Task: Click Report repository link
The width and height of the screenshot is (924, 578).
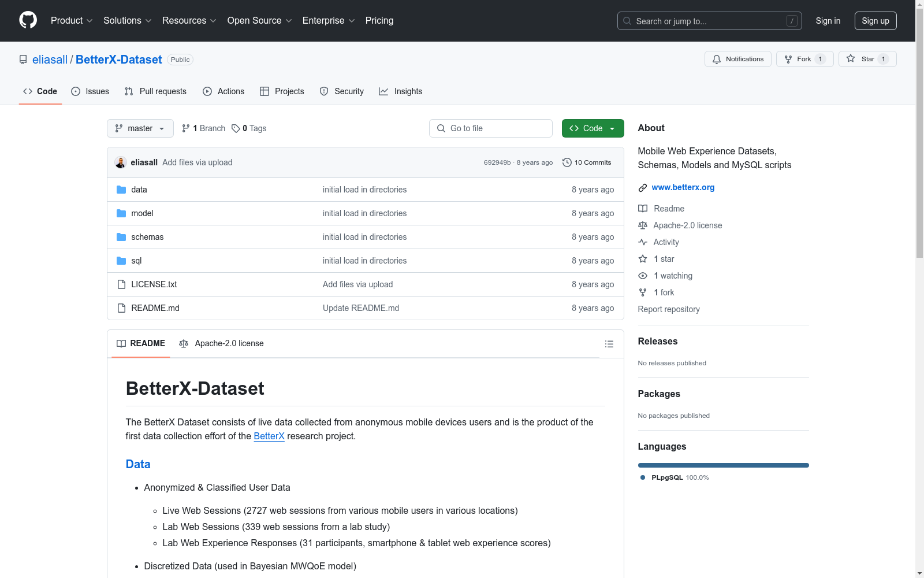Action: tap(669, 309)
